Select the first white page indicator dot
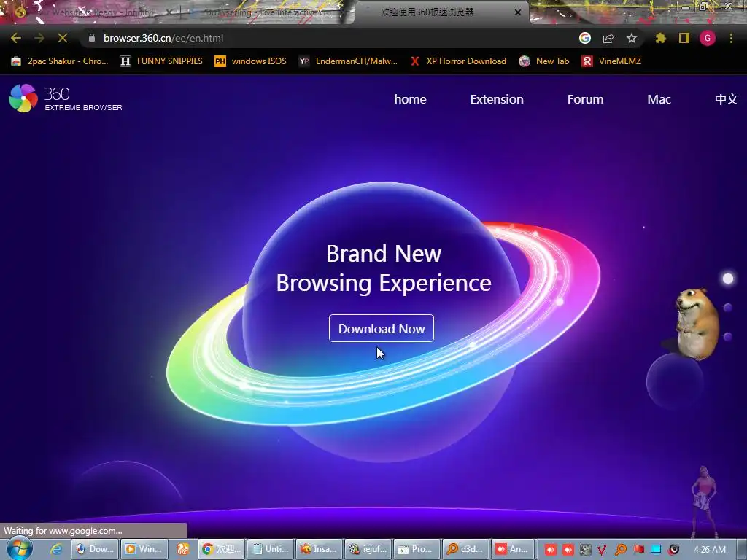 728,279
